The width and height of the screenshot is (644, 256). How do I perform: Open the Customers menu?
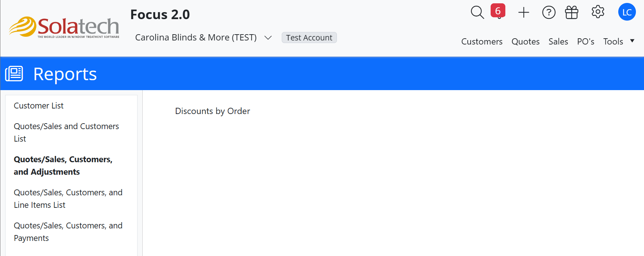pos(482,42)
